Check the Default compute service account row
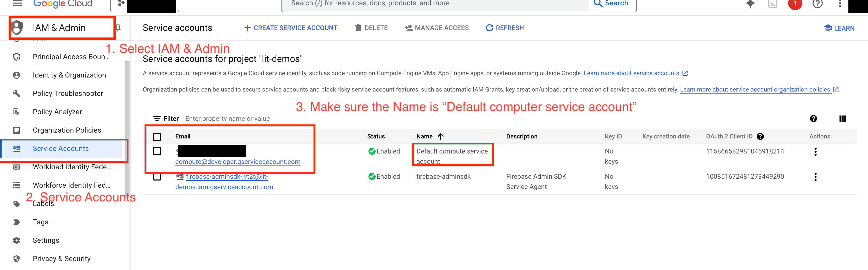This screenshot has height=270, width=868. pos(157,151)
